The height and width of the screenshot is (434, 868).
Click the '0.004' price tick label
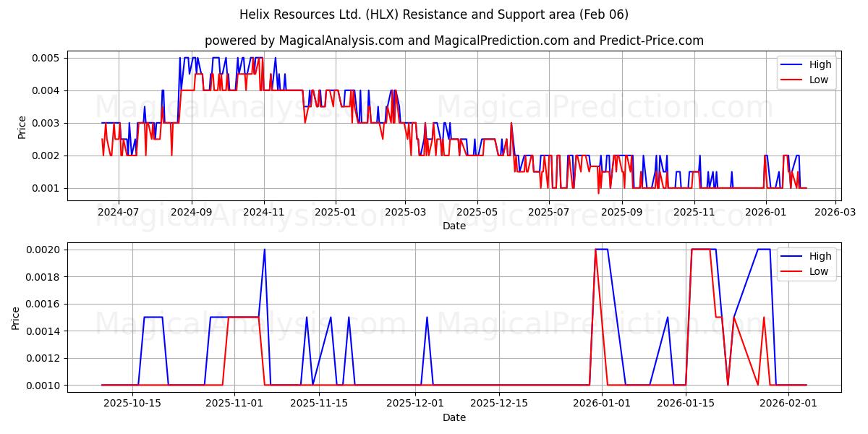47,90
